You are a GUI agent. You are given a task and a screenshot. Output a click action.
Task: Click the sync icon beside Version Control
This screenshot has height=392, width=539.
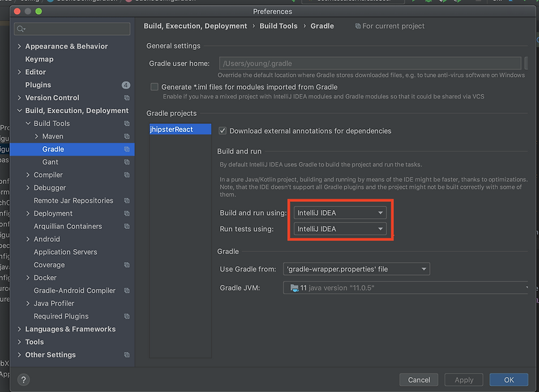[x=126, y=97]
